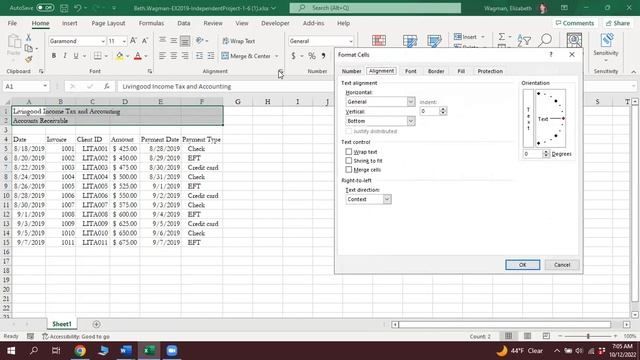640x360 pixels.
Task: Add a new sheet with plus button
Action: [x=96, y=324]
